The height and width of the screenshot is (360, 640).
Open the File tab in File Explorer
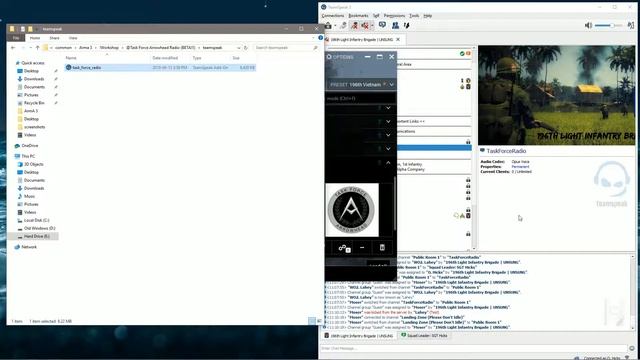pos(16,38)
